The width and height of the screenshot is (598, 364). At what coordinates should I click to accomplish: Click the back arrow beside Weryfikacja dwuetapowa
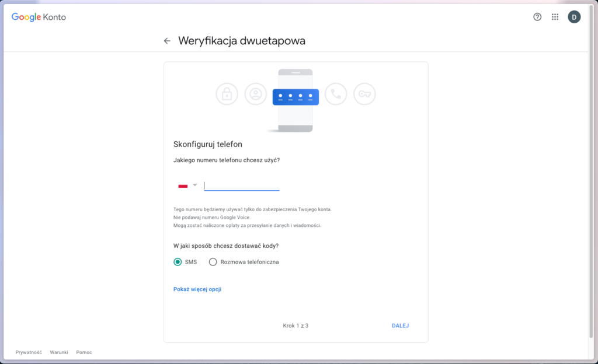[x=167, y=41]
